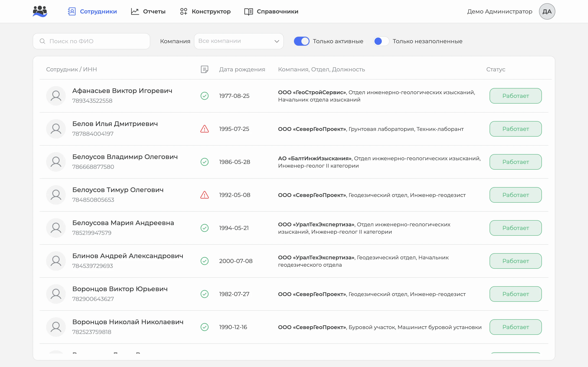Viewport: 588px width, 367px height.
Task: Click the app logo with people icon
Action: [x=40, y=11]
